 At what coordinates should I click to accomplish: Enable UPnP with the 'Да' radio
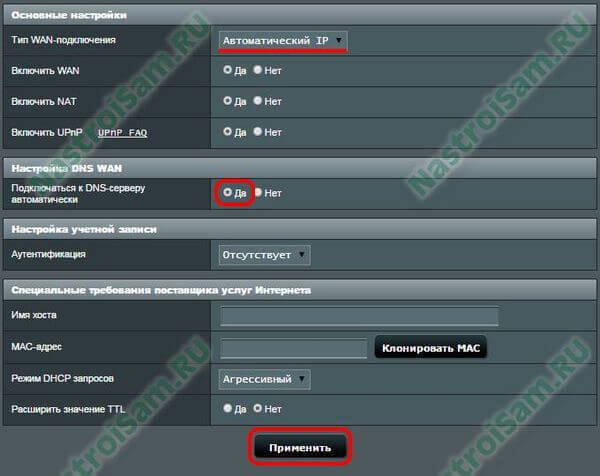click(228, 131)
